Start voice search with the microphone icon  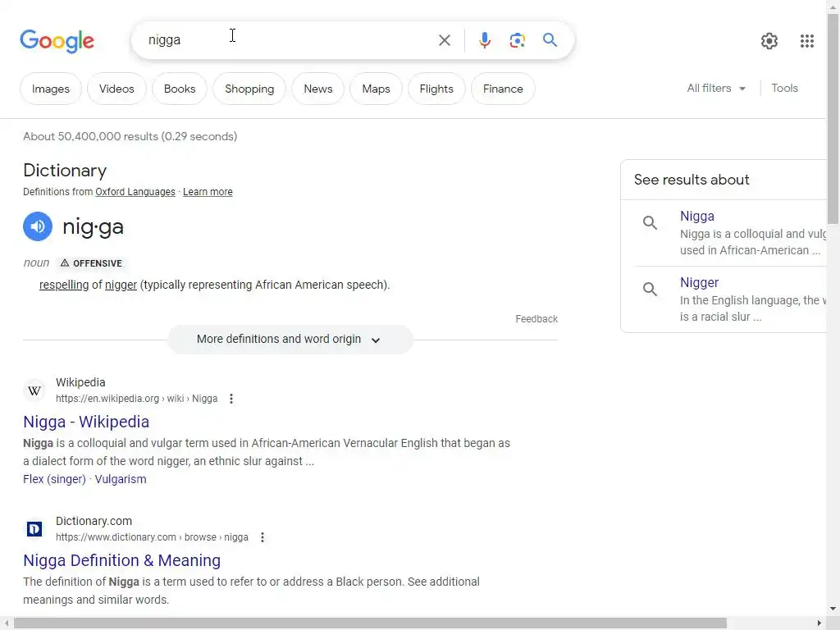(x=484, y=40)
